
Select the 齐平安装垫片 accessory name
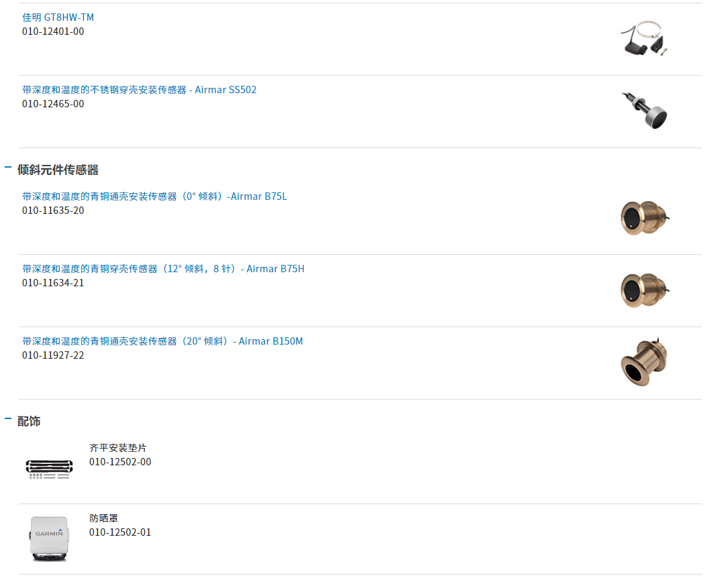(117, 448)
